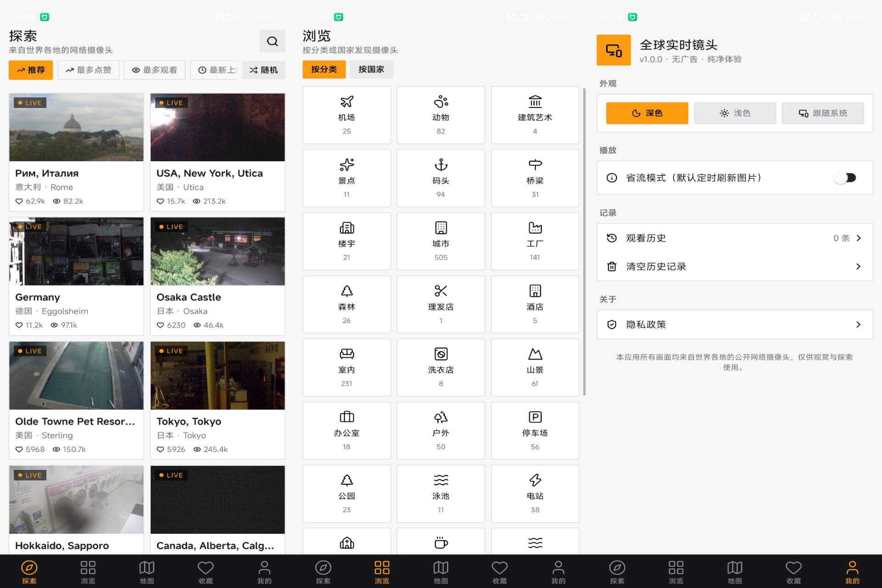
Task: Open the Factory (工厂) category
Action: tap(535, 241)
